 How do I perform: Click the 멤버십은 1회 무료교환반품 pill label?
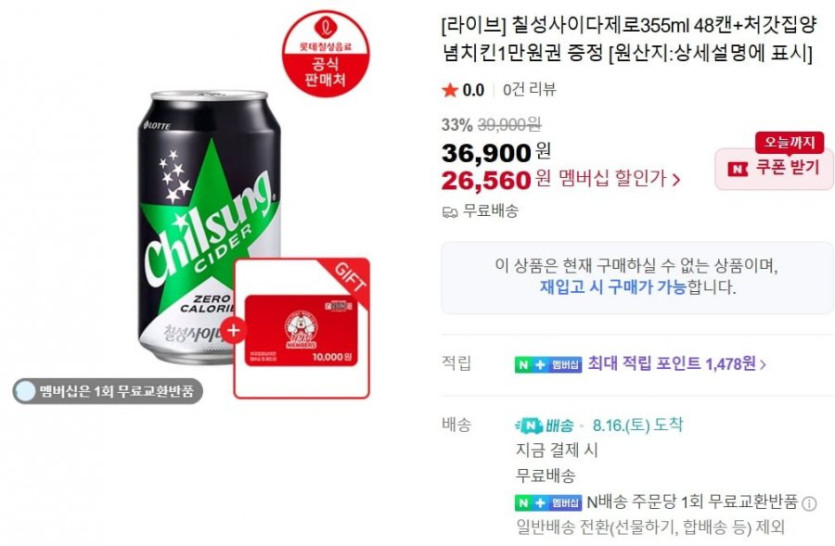pyautogui.click(x=108, y=392)
